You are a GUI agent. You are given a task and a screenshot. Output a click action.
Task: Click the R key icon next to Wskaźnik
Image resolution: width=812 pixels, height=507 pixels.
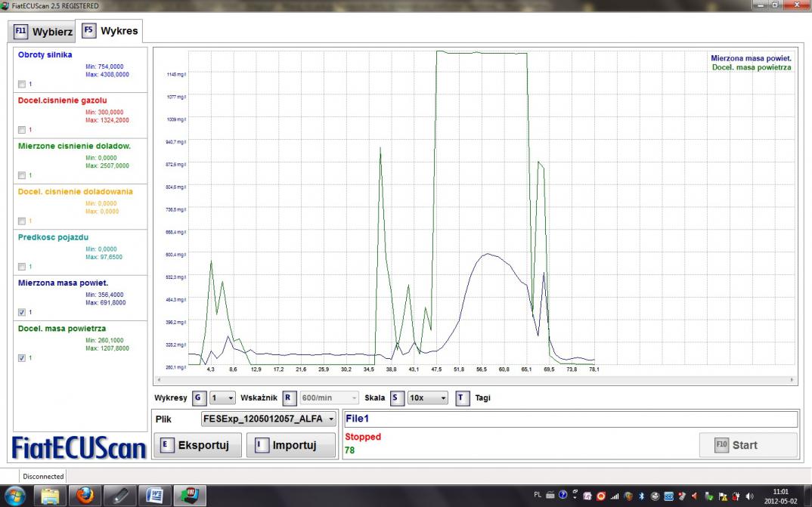click(x=290, y=398)
